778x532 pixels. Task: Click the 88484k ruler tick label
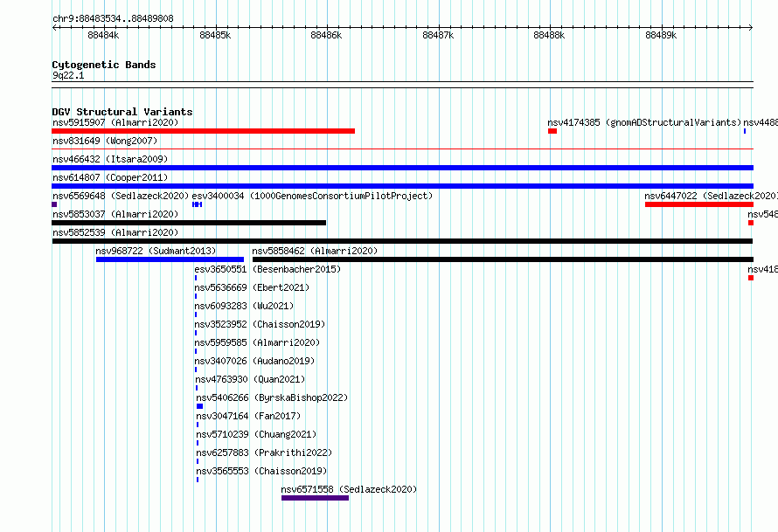pos(103,35)
